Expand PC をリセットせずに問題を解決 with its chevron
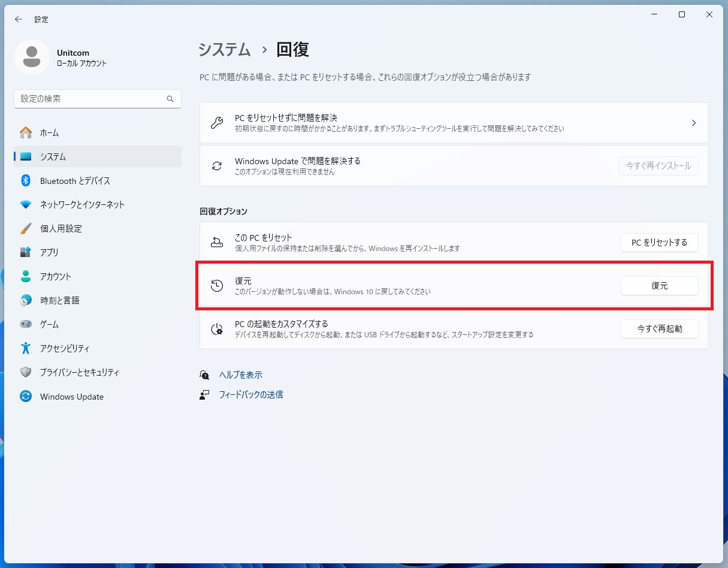 694,123
